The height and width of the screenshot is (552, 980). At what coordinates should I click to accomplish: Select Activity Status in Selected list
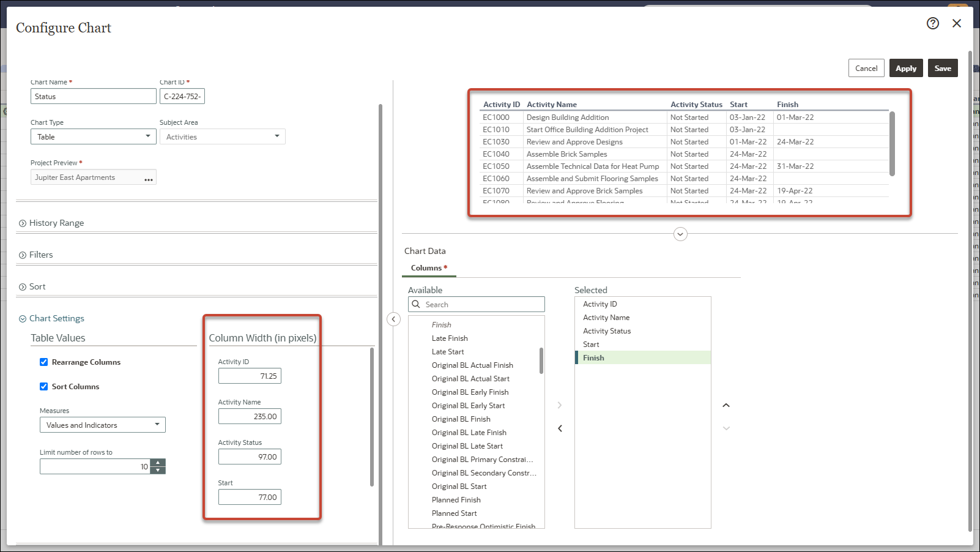pyautogui.click(x=643, y=331)
